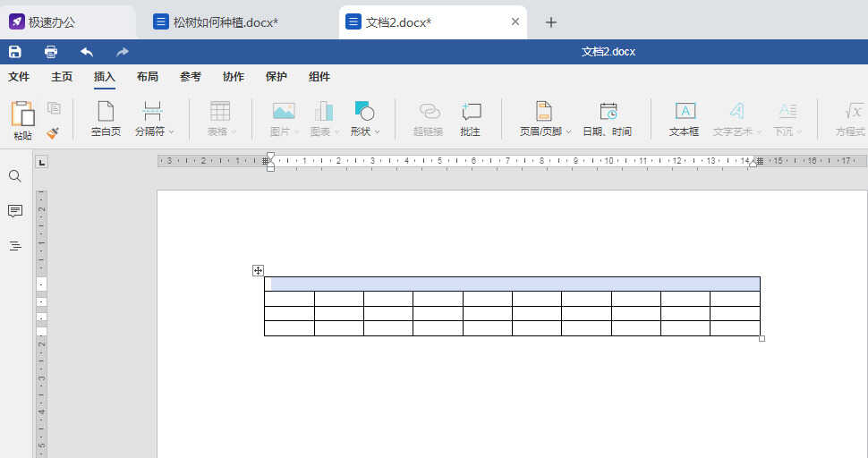Click the Paste clipboard icon
Image resolution: width=868 pixels, height=458 pixels.
tap(22, 114)
